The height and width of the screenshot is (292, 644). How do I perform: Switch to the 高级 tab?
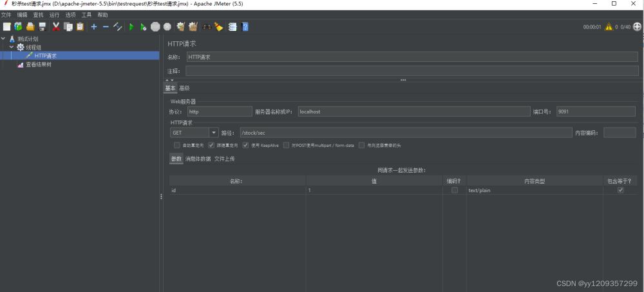tap(184, 88)
